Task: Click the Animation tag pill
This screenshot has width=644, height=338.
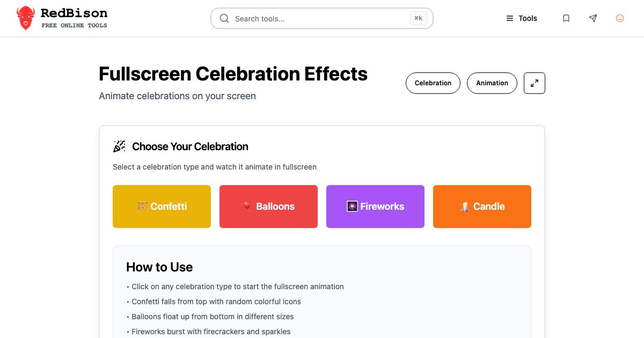Action: click(492, 83)
